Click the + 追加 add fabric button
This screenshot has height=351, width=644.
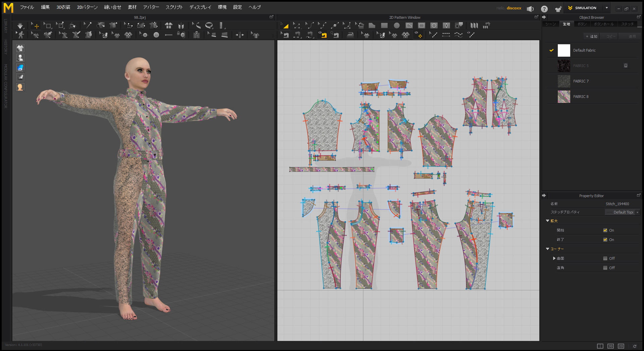tap(592, 36)
